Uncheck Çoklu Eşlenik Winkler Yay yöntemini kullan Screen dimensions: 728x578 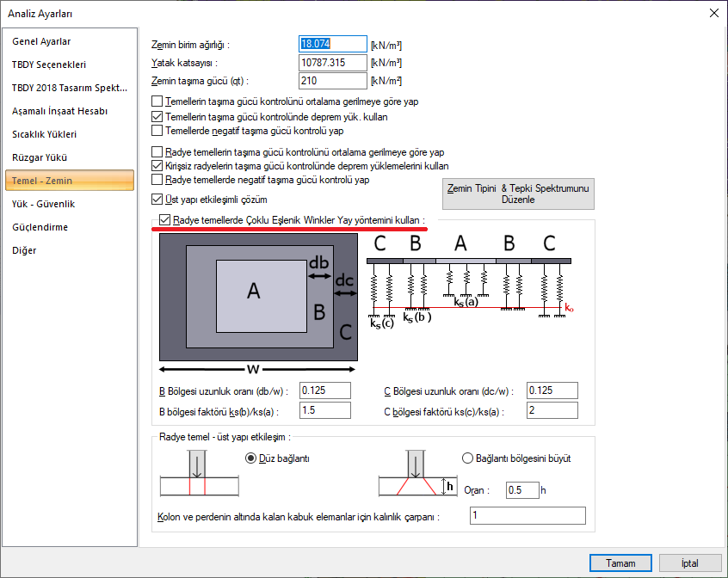pos(165,220)
